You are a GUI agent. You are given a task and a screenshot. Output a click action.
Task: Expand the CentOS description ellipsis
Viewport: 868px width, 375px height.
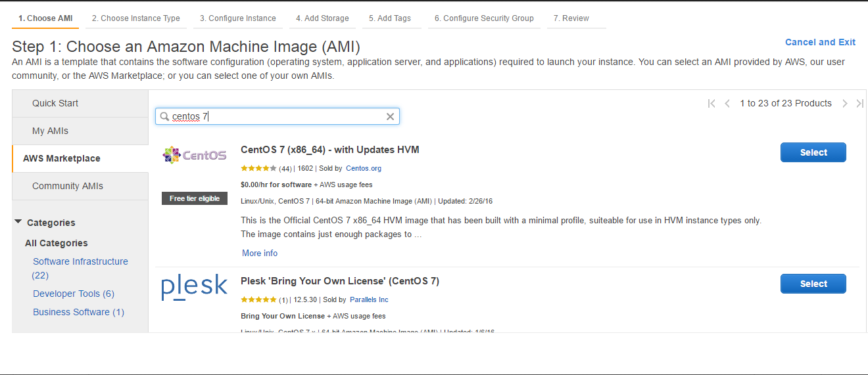418,234
